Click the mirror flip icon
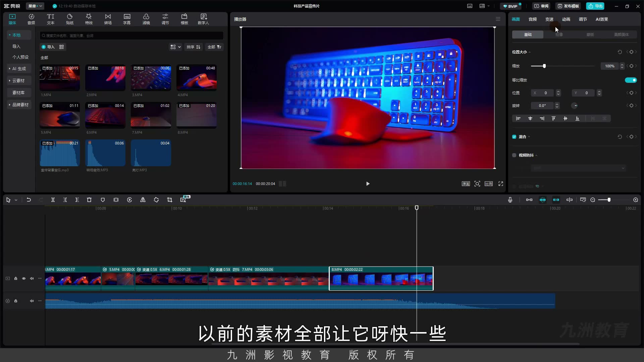Screen dimensions: 644x362 [143, 200]
